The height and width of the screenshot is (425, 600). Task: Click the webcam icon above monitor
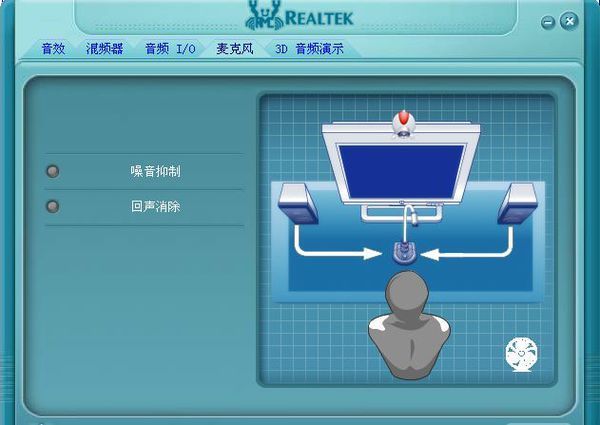click(403, 124)
